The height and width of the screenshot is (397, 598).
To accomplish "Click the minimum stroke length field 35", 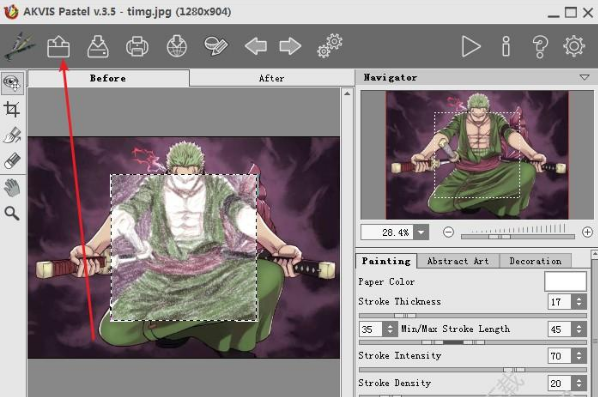I will (371, 329).
